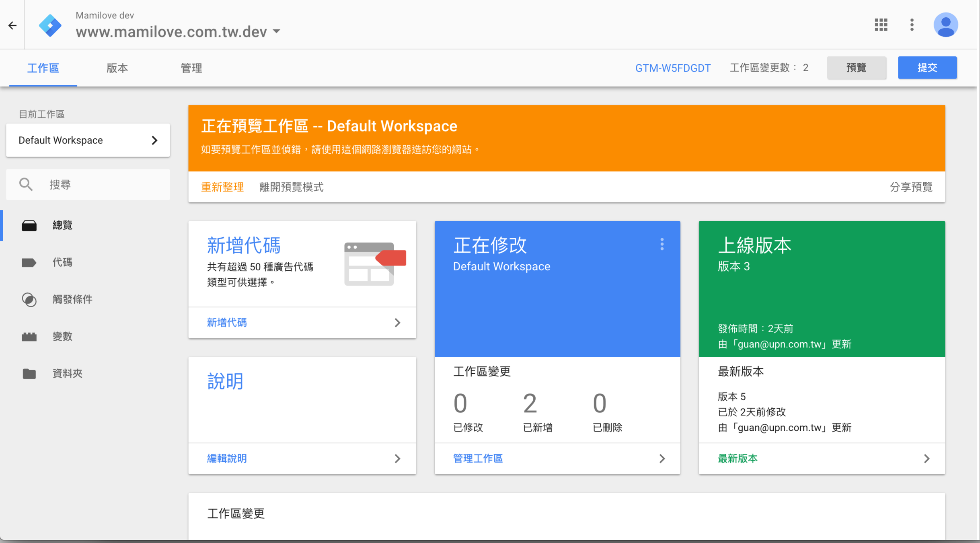
Task: Switch to the 管理 tab
Action: tap(191, 68)
